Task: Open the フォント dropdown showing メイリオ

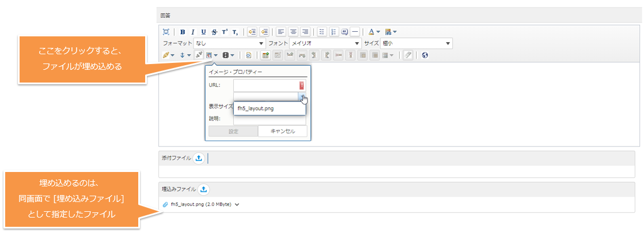Action: (x=325, y=43)
